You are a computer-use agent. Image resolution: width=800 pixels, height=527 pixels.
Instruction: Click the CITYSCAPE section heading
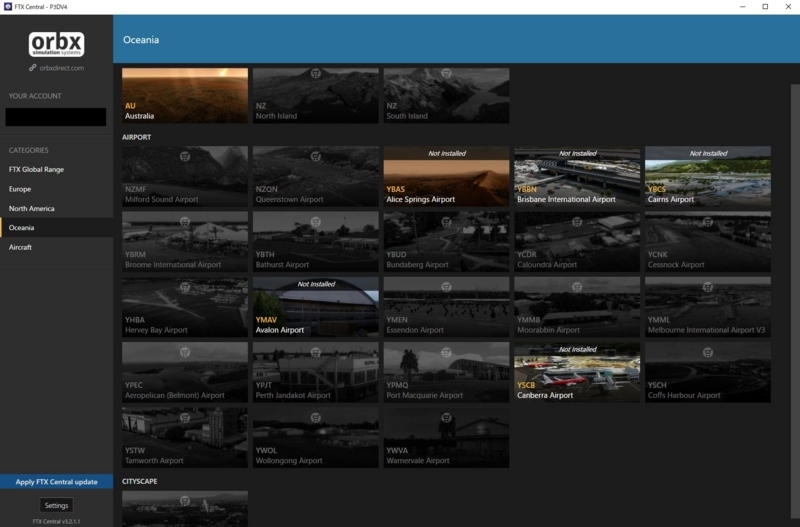[139, 481]
